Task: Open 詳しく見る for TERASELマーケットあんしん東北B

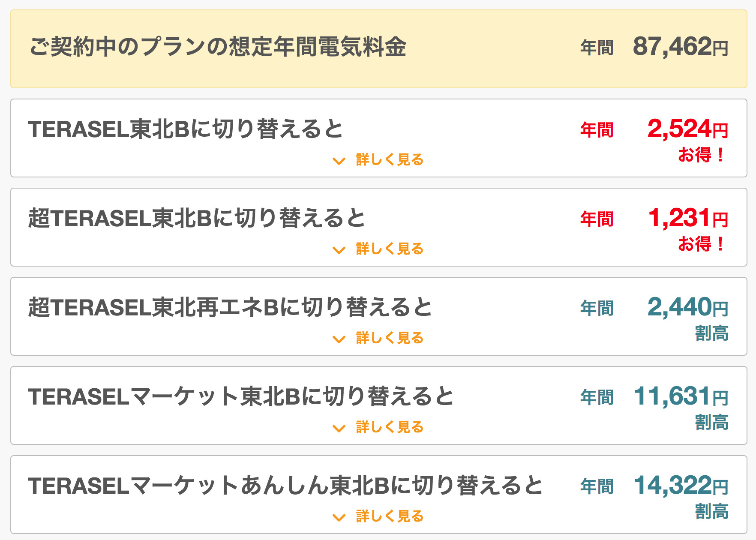Action: [x=389, y=516]
